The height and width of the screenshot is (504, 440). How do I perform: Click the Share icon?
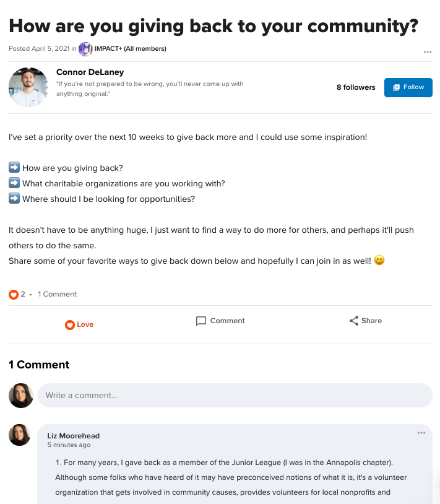click(354, 321)
